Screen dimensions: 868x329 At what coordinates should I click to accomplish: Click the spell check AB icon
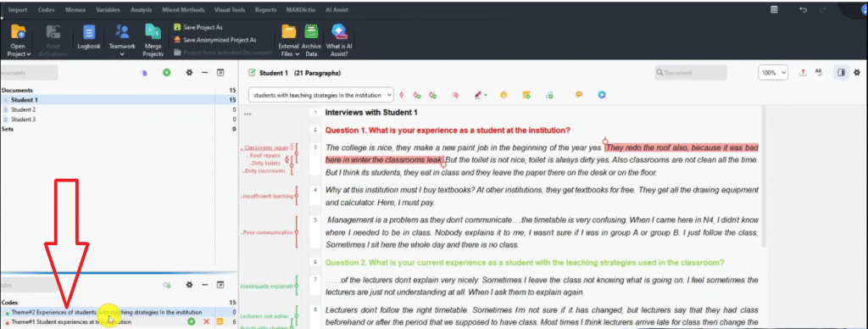819,73
